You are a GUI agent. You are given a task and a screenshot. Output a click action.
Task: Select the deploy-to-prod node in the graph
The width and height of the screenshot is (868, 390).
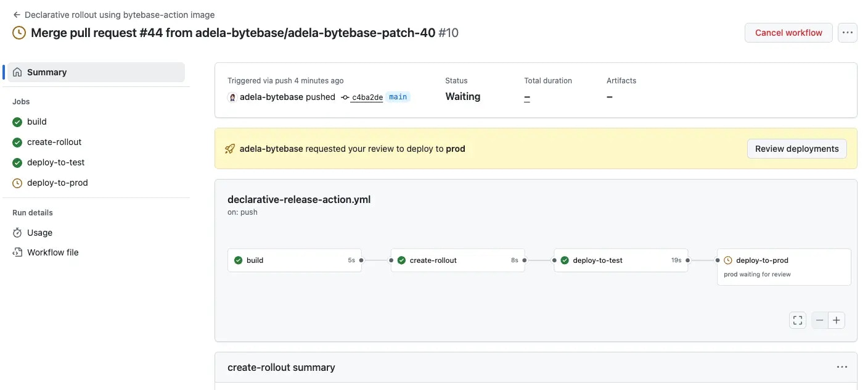764,260
